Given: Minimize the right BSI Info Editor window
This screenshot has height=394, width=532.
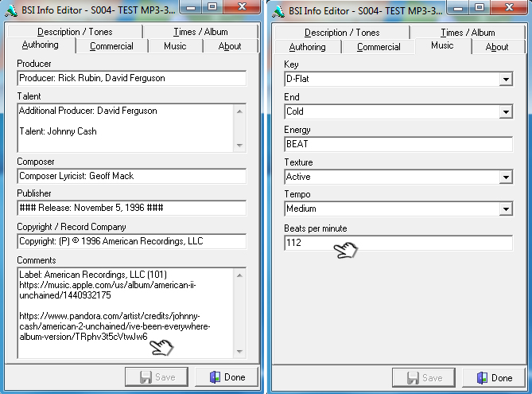Looking at the screenshot, I should click(x=458, y=7).
